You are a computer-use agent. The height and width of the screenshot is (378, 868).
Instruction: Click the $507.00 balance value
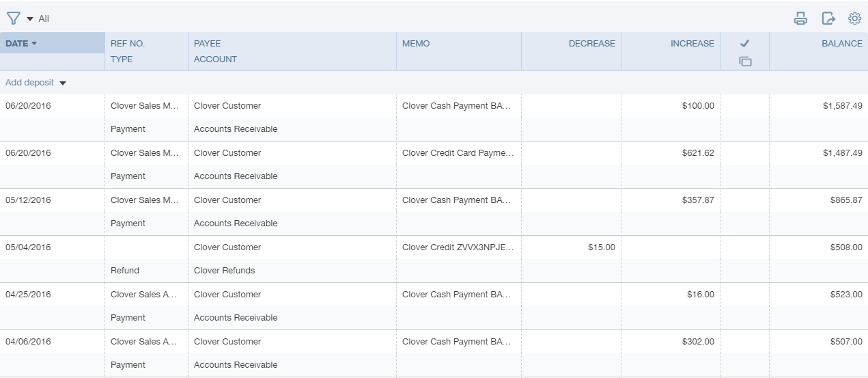coord(846,342)
